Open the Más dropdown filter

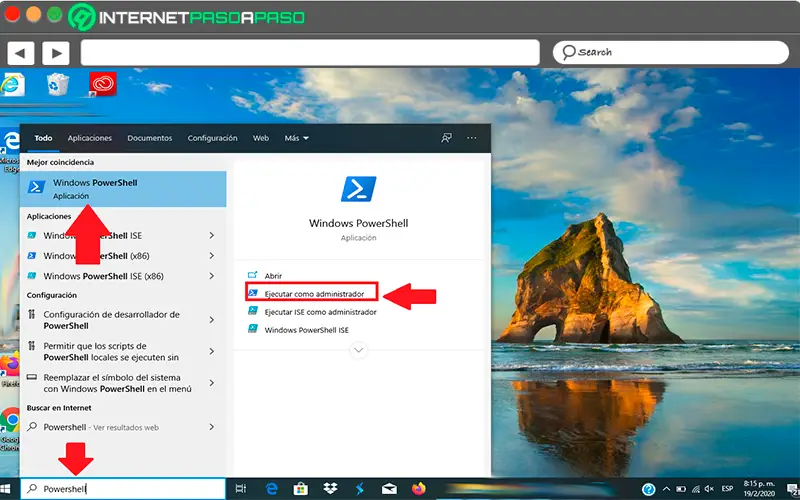[297, 138]
